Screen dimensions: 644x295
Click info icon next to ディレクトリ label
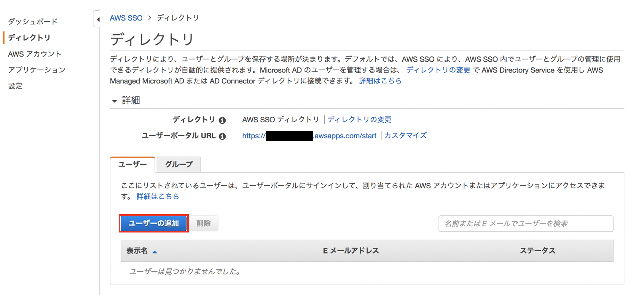click(222, 120)
